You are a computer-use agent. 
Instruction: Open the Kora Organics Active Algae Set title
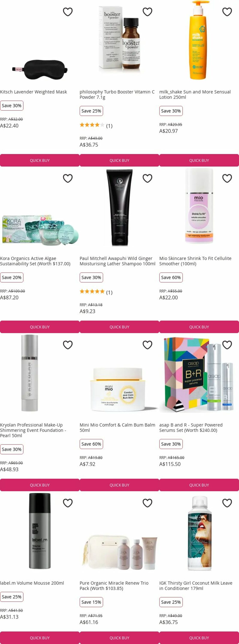coord(35,261)
